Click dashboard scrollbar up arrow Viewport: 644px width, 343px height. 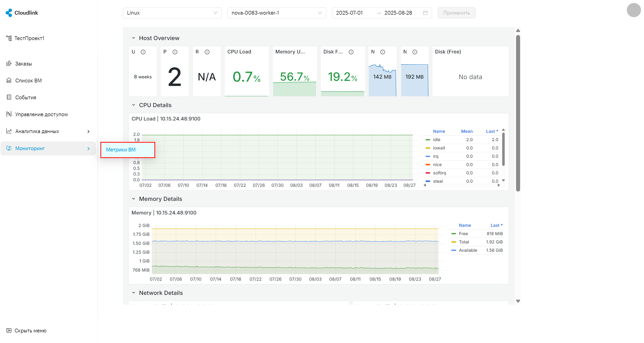tap(518, 31)
